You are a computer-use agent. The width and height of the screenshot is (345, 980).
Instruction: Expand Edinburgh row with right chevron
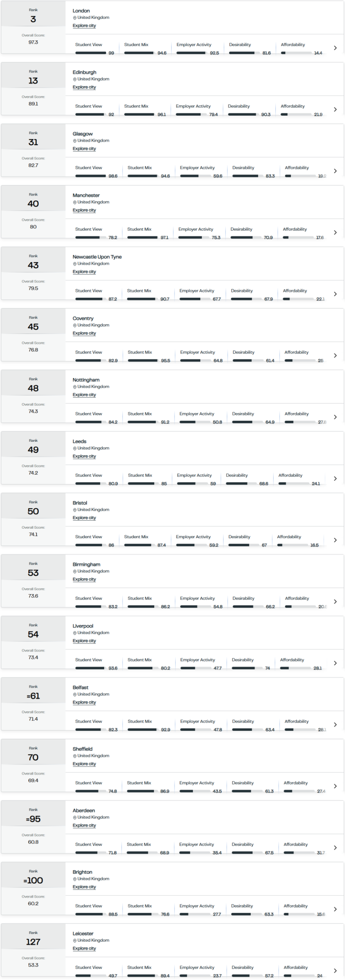335,109
